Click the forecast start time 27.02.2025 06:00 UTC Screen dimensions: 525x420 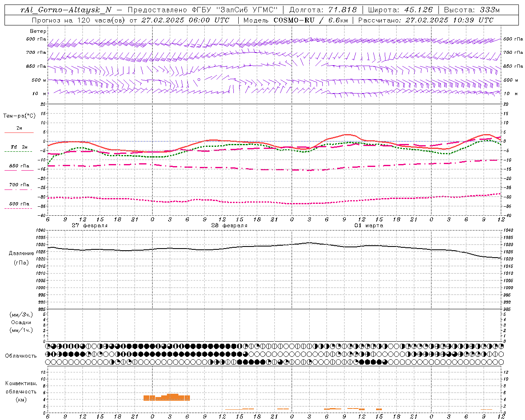tap(185, 20)
